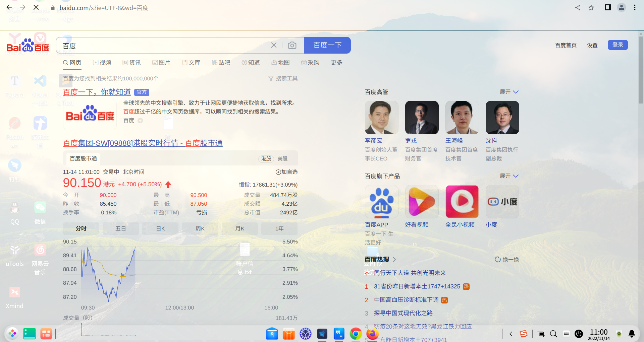Viewport: 644px width, 342px height.
Task: Click the 登录 login button
Action: (618, 45)
